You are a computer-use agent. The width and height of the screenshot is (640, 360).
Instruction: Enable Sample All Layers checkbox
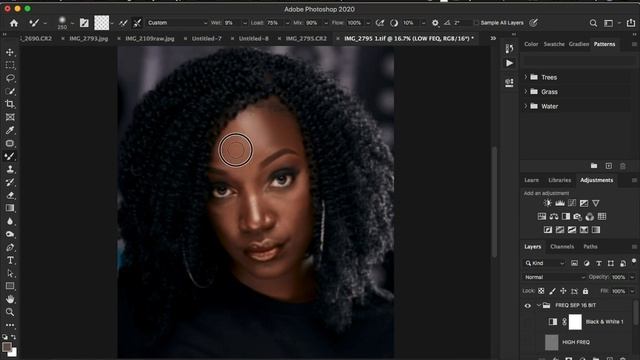pyautogui.click(x=476, y=23)
